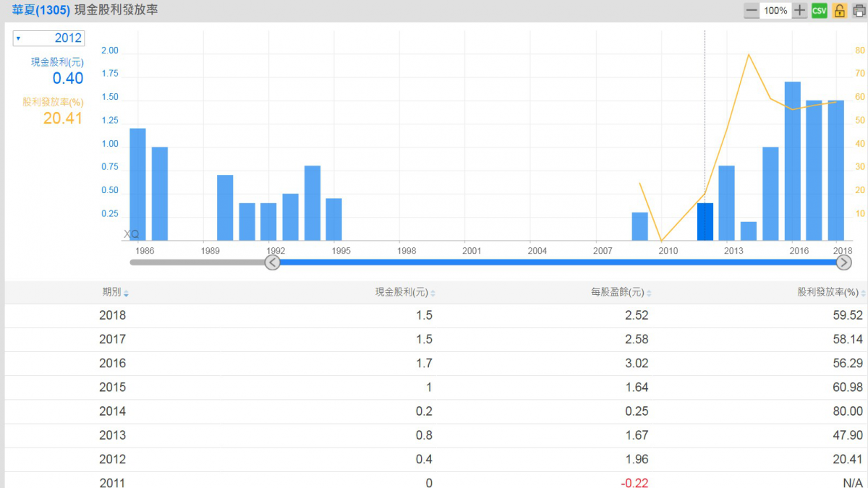Viewport: 868px width, 488px height.
Task: Zoom out with the minus icon
Action: [x=752, y=11]
